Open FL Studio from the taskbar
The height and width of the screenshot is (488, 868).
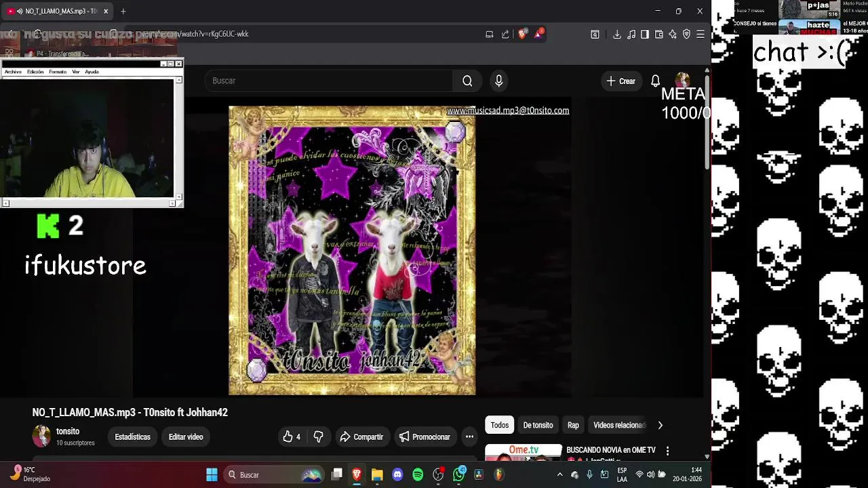pos(499,474)
